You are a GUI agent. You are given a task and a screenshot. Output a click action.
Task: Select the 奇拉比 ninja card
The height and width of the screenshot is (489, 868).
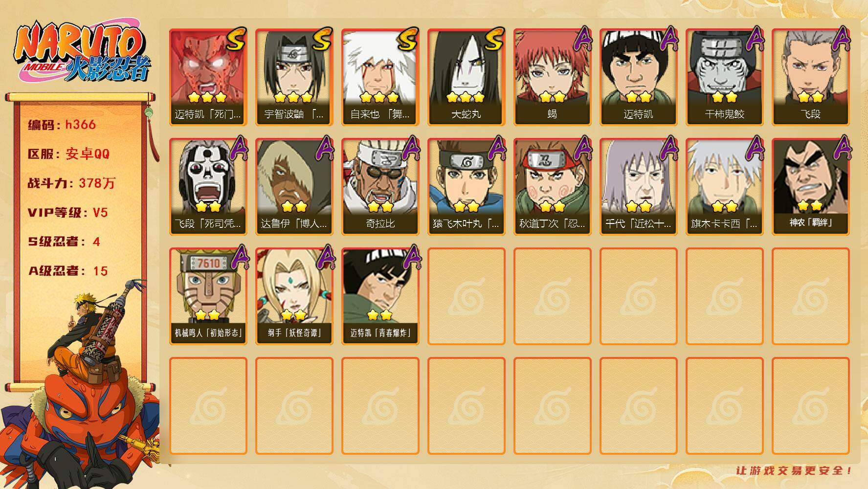click(x=380, y=187)
